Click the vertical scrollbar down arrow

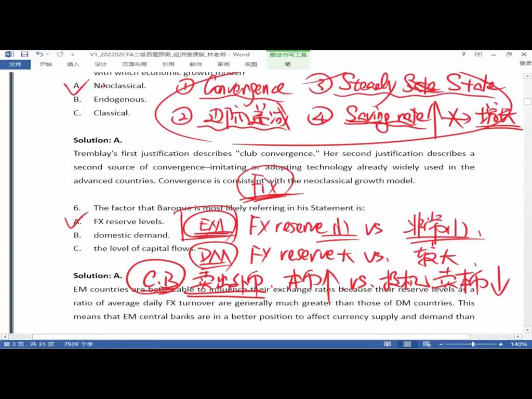coord(527,329)
